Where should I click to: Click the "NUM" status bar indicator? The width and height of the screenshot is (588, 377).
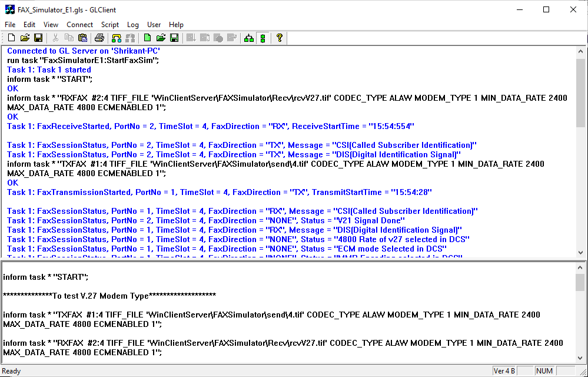544,371
